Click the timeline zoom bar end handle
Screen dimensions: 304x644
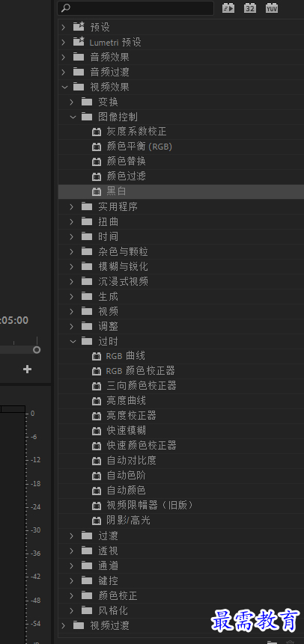37,349
